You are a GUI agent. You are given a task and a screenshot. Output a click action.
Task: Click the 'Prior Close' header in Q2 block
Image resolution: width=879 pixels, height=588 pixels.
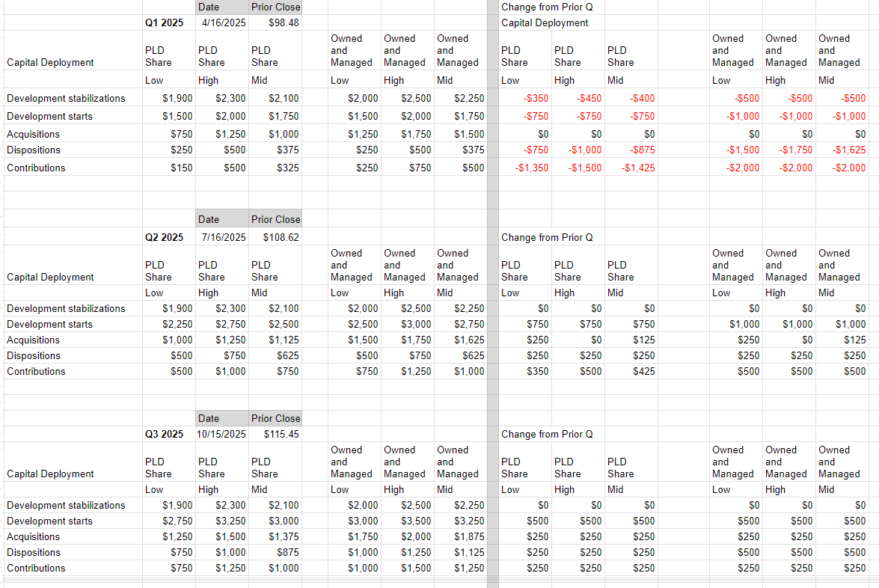(x=275, y=220)
